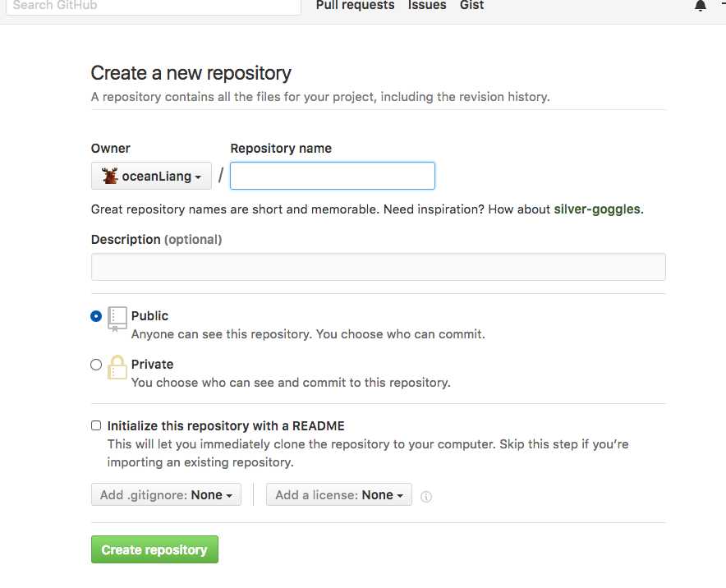Image resolution: width=726 pixels, height=588 pixels.
Task: Click the public repository book icon
Action: (x=117, y=319)
